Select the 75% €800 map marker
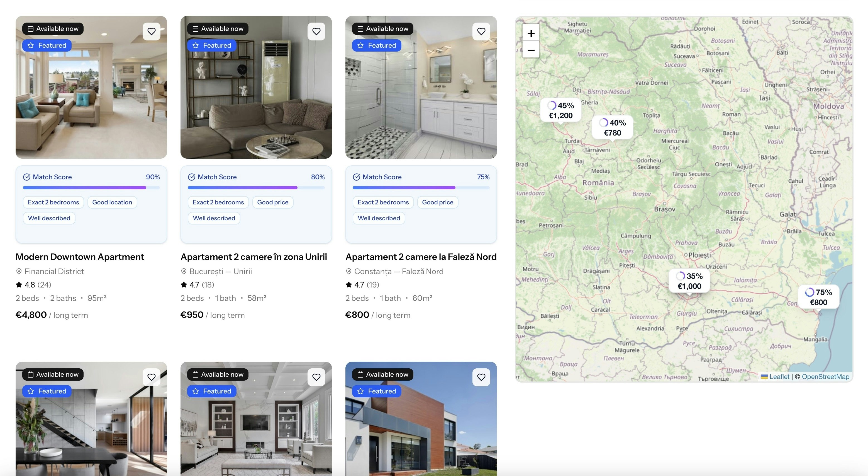Image resolution: width=868 pixels, height=476 pixels. pos(819,297)
